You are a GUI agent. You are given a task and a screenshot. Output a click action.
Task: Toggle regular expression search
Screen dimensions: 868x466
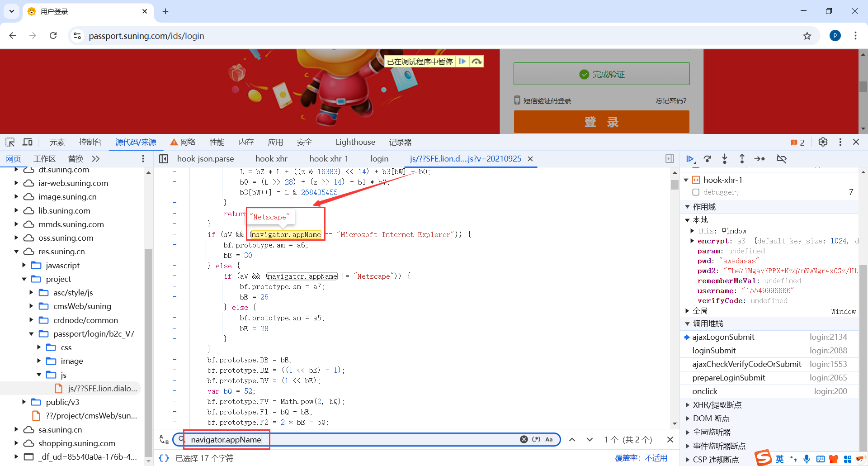coord(536,439)
